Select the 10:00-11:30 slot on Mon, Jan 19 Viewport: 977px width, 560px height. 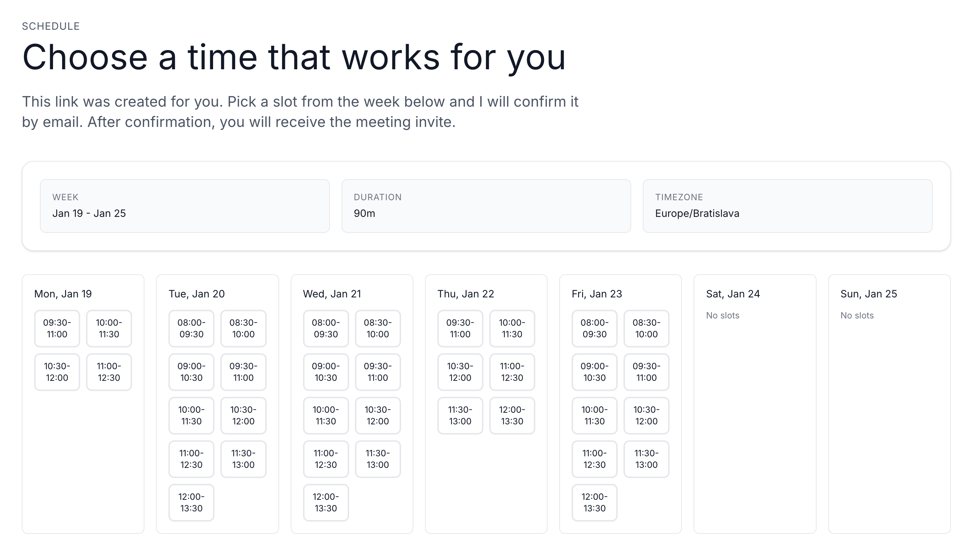click(109, 328)
